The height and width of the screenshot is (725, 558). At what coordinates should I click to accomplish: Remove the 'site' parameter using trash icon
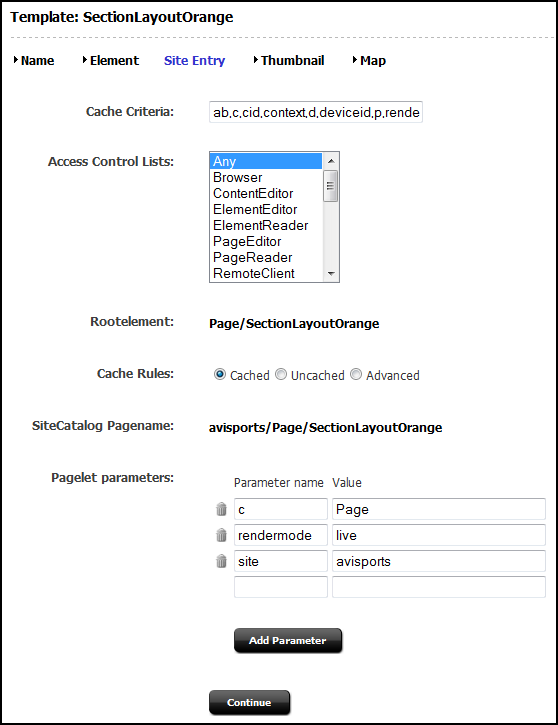pos(221,561)
